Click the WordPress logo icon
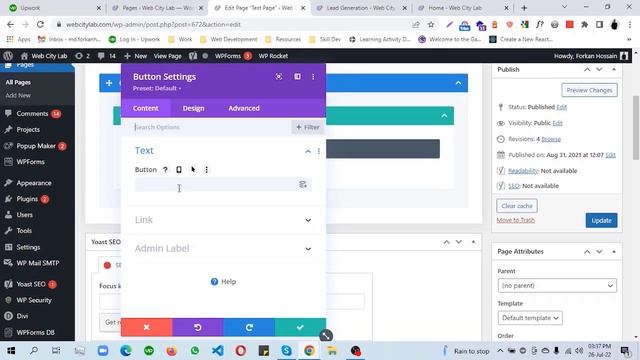Image resolution: width=640 pixels, height=360 pixels. pyautogui.click(x=8, y=56)
